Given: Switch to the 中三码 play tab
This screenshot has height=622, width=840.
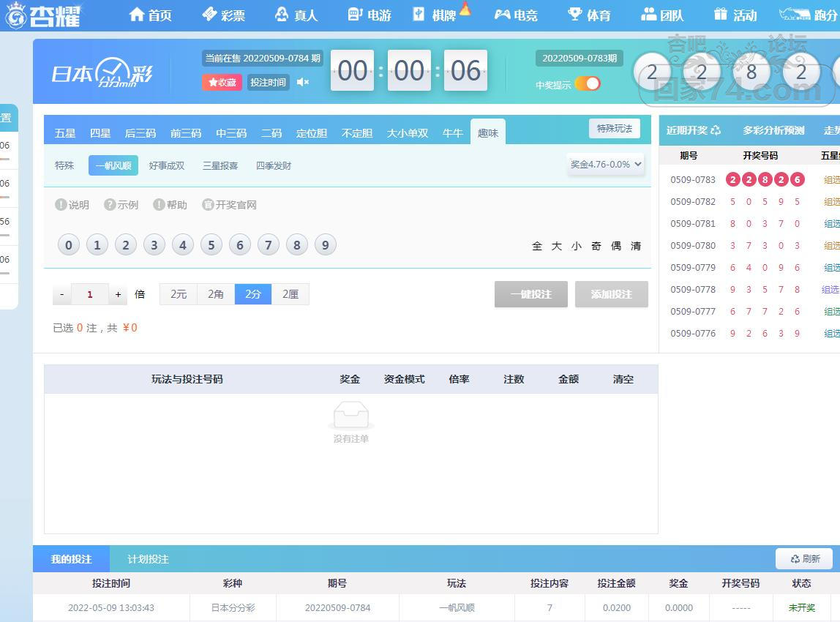Looking at the screenshot, I should [x=231, y=133].
